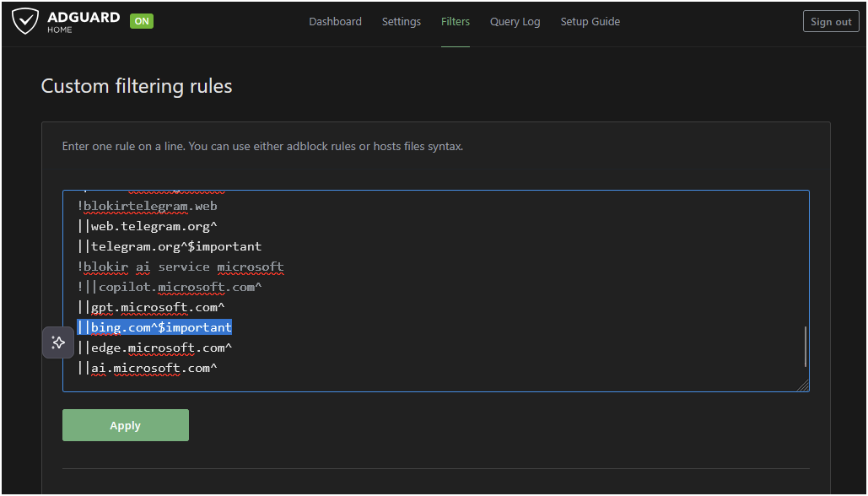The width and height of the screenshot is (868, 496).
Task: Click the Custom filtering rules heading
Action: click(x=137, y=86)
